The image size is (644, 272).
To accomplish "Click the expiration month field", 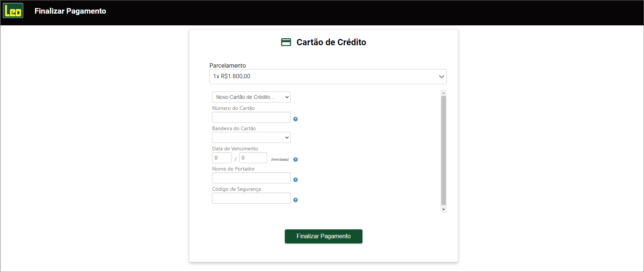I will pyautogui.click(x=222, y=158).
